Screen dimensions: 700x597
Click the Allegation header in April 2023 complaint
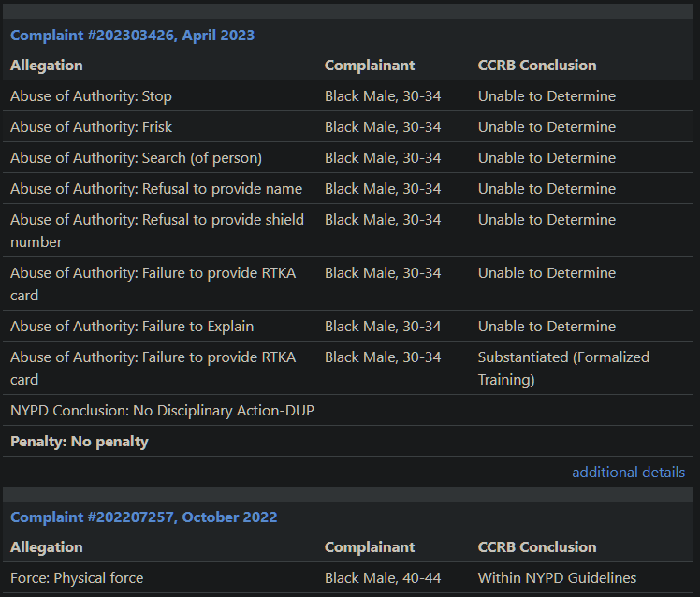click(47, 66)
